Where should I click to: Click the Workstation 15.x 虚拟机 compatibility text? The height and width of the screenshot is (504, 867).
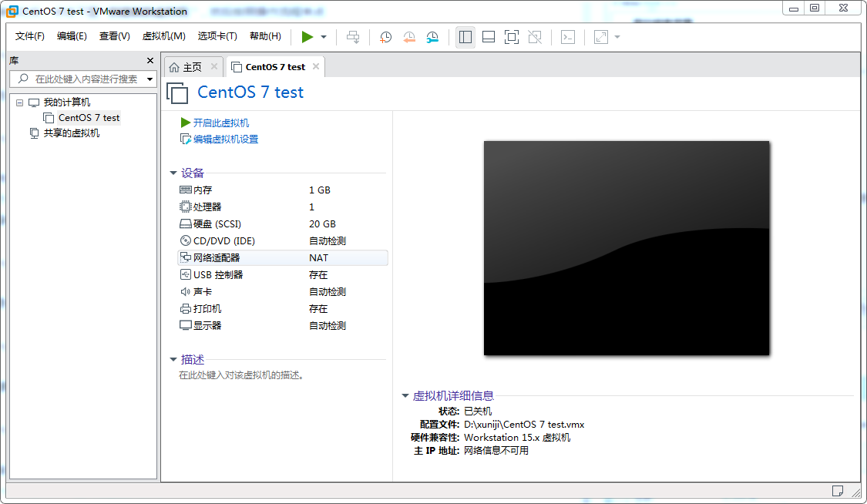(x=517, y=438)
